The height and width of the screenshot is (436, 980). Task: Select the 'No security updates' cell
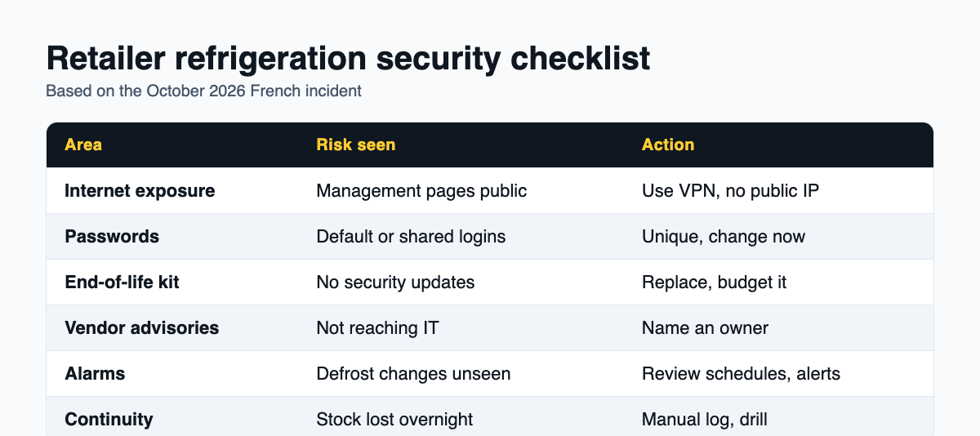tap(461, 283)
